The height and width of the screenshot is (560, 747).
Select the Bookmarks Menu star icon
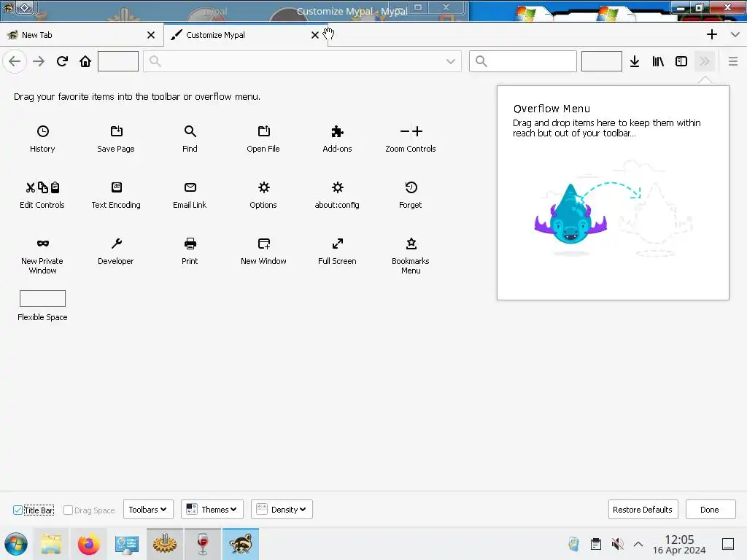pyautogui.click(x=411, y=244)
